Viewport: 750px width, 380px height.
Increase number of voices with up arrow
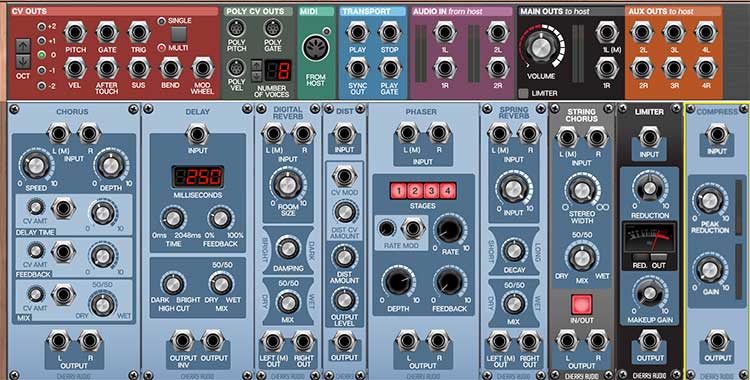pyautogui.click(x=257, y=65)
